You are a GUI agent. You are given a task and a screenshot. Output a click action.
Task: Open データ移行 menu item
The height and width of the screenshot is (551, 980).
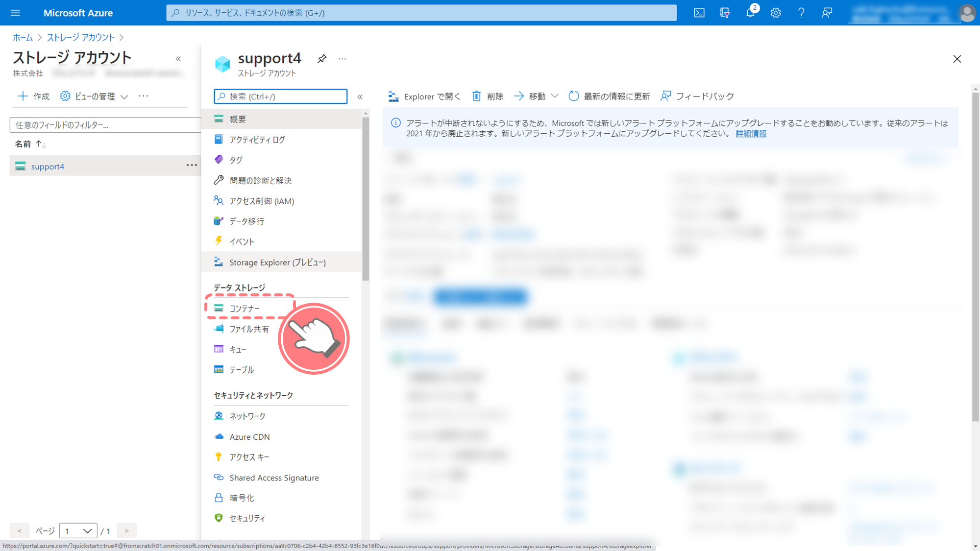[x=281, y=221]
